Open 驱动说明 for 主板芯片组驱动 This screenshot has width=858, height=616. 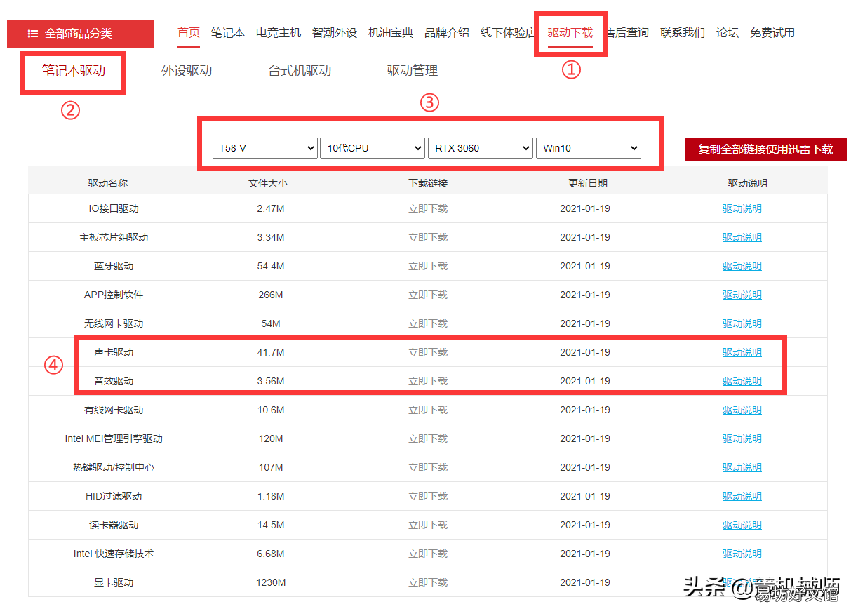coord(742,237)
